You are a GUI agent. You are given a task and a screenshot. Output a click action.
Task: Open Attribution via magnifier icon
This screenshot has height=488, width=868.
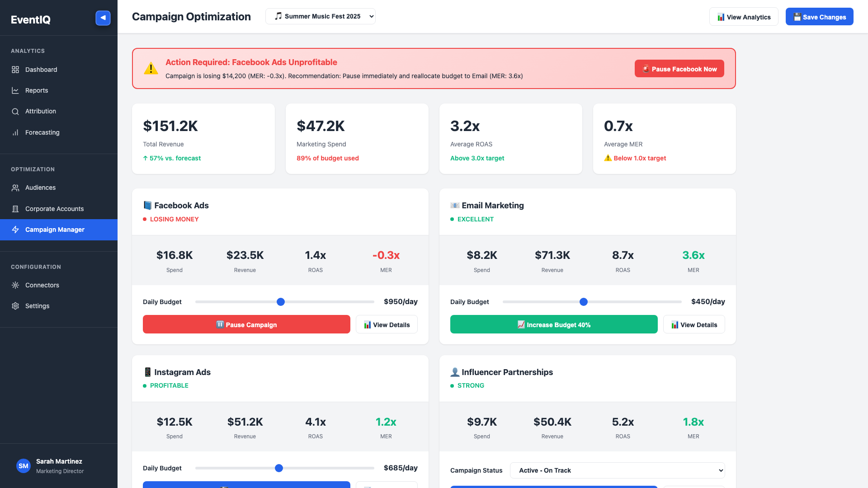(x=15, y=111)
